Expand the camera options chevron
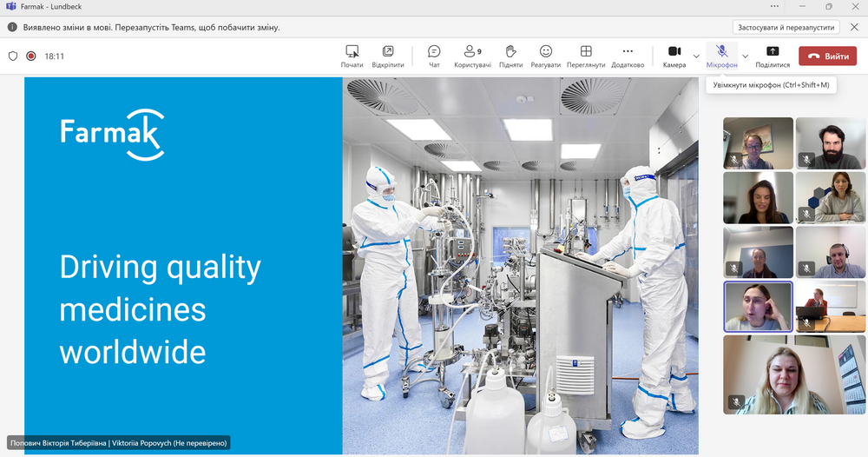Image resolution: width=868 pixels, height=457 pixels. (x=696, y=56)
